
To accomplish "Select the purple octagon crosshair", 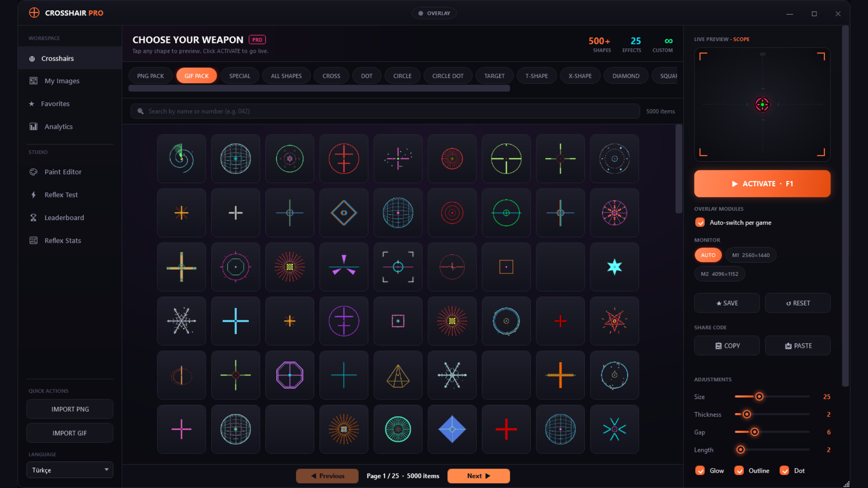I will tap(289, 375).
